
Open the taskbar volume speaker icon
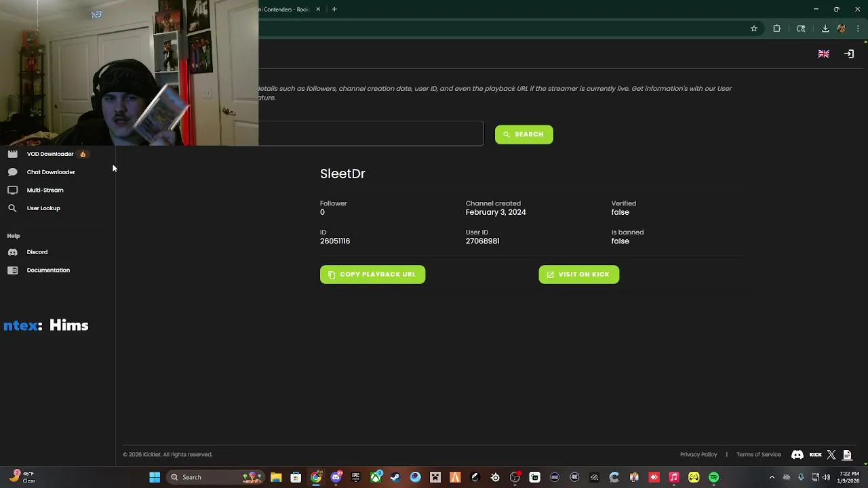coord(826,477)
